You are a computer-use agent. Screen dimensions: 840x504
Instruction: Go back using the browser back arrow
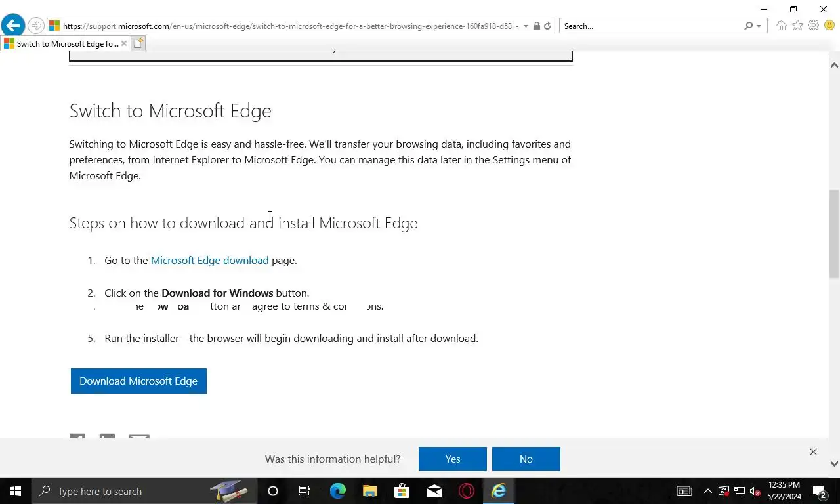[12, 26]
